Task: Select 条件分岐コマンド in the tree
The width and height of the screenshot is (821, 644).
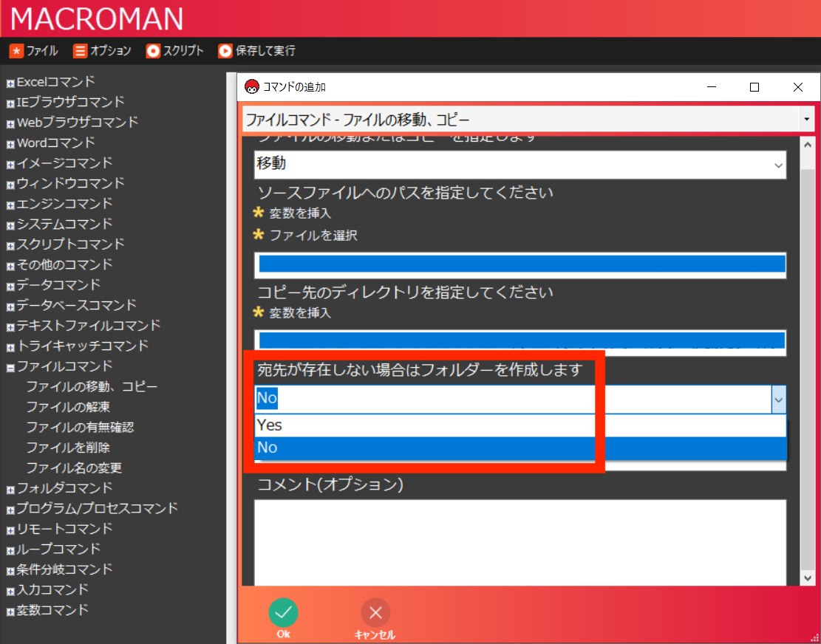Action: coord(64,569)
